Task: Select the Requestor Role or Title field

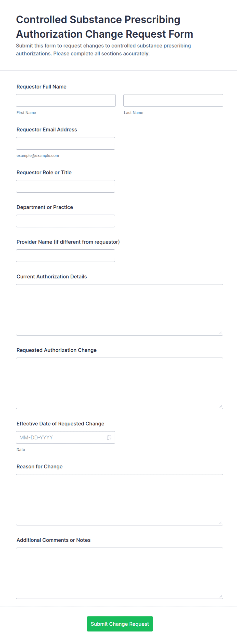Action: click(x=65, y=186)
